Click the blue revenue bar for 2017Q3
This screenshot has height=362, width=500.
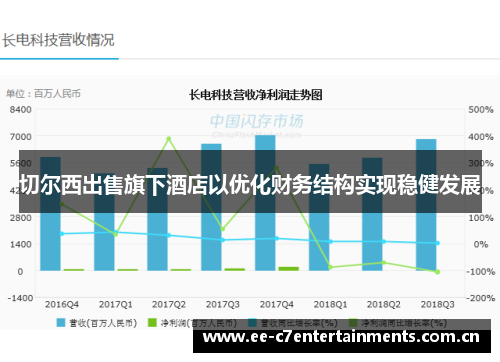point(211,207)
